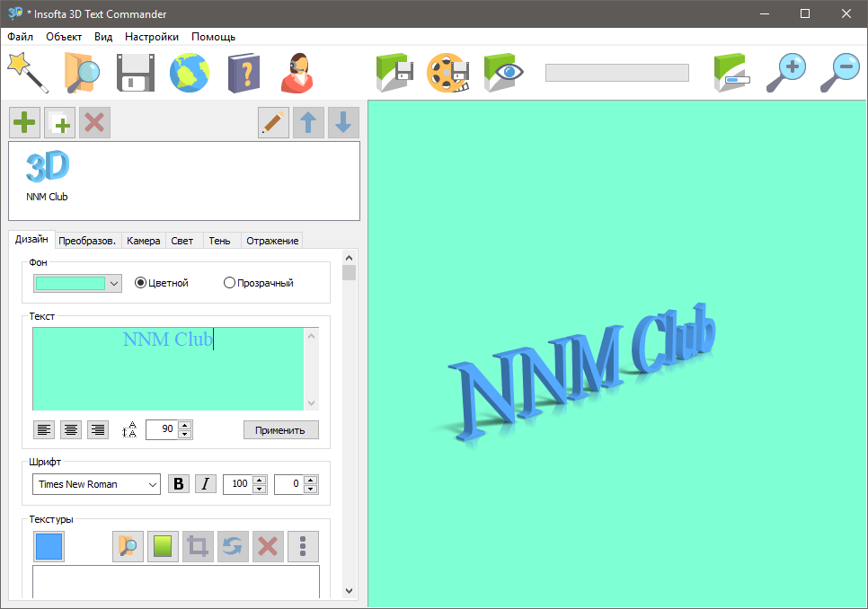868x609 pixels.
Task: Open the Объект menu
Action: (x=64, y=37)
